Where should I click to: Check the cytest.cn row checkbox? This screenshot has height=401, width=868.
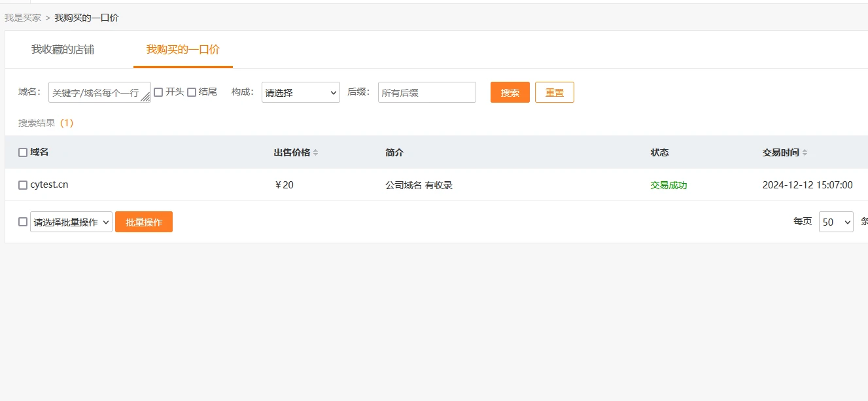23,185
